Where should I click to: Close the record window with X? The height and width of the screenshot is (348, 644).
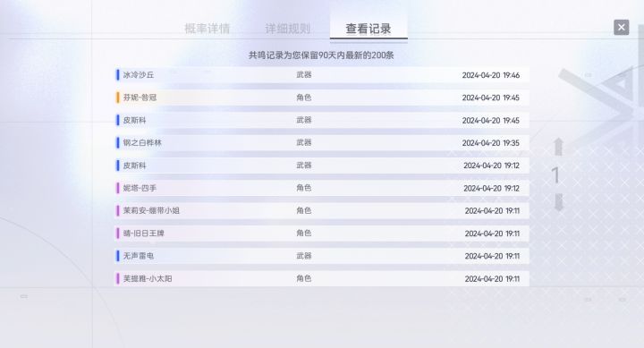click(621, 28)
